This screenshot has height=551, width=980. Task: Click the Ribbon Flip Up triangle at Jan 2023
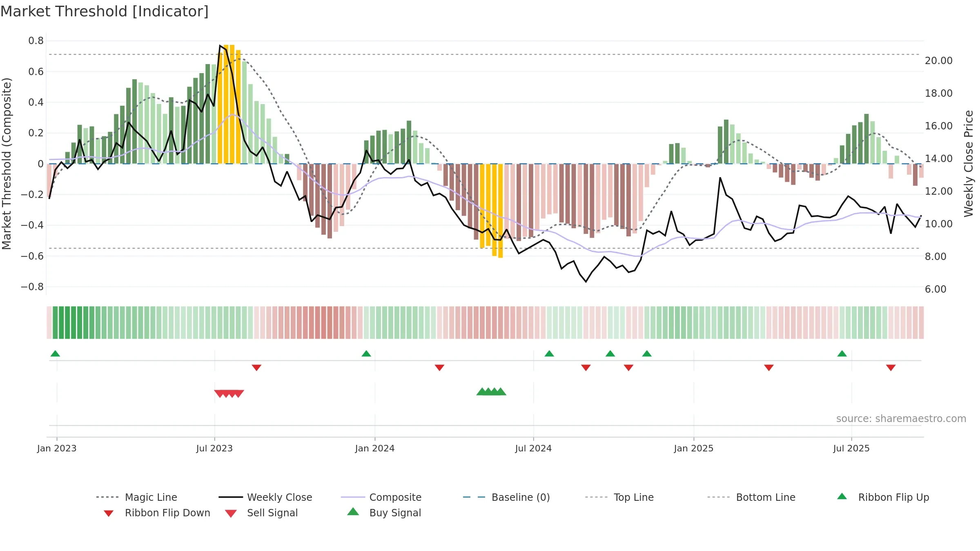click(x=55, y=353)
